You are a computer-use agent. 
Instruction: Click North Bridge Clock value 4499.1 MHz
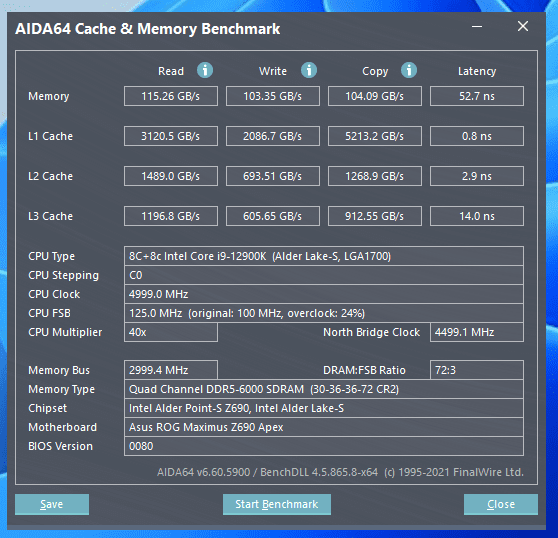coord(477,332)
